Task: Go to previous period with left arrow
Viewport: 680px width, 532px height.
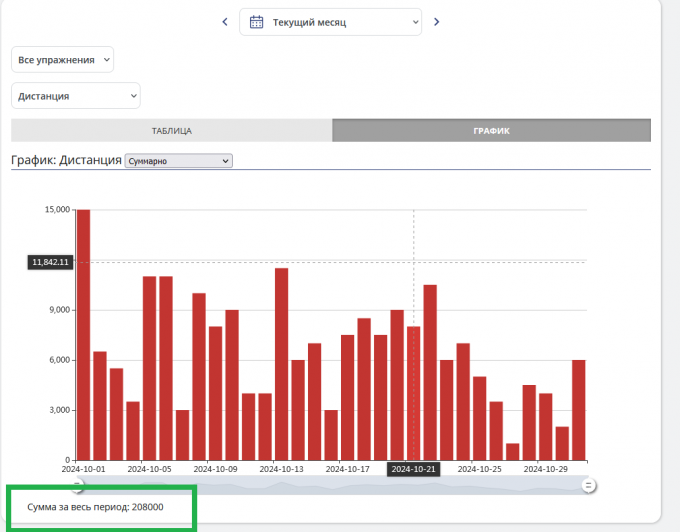Action: [225, 22]
